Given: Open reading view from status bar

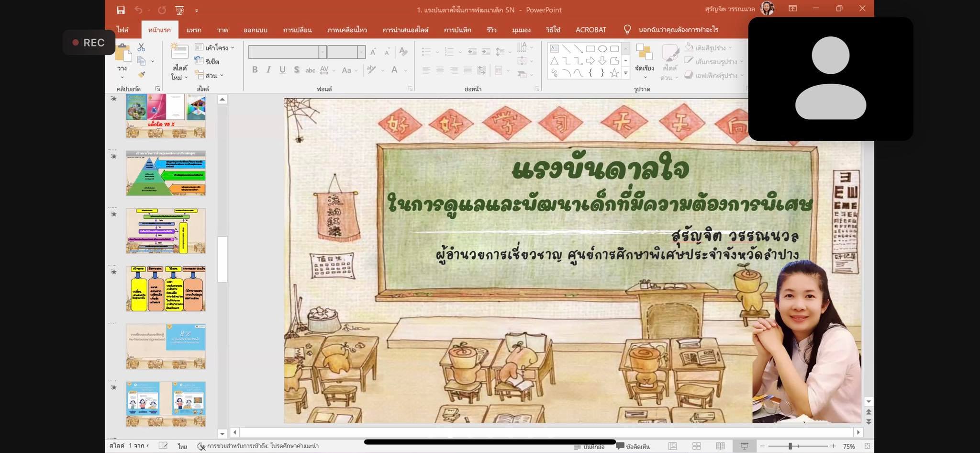Looking at the screenshot, I should 720,446.
